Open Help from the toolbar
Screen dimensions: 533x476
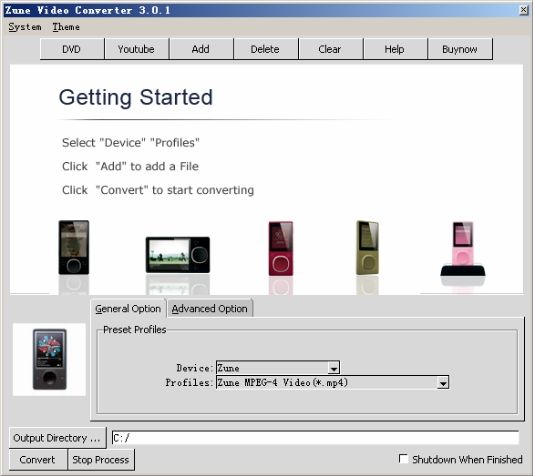point(395,49)
